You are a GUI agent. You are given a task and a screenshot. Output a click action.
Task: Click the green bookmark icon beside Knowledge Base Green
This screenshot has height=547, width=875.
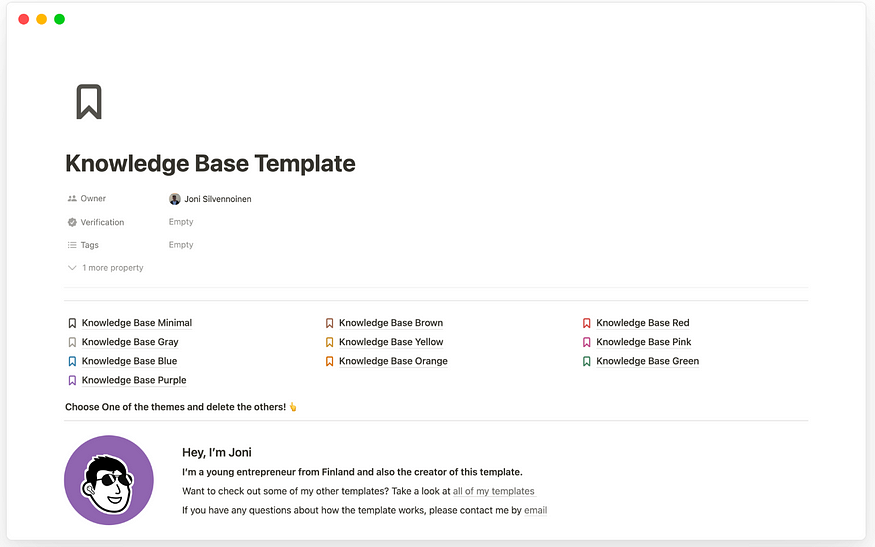point(587,361)
